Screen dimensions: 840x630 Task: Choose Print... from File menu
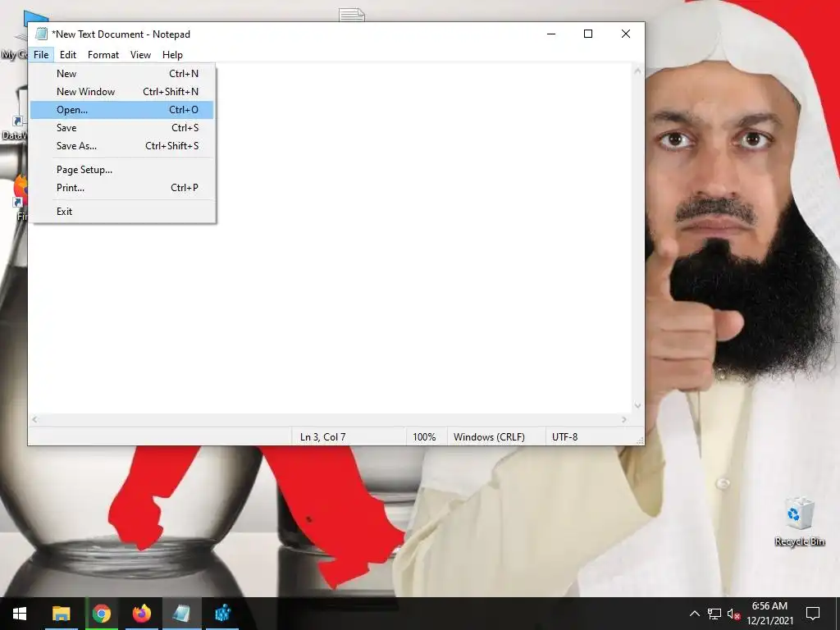click(x=122, y=188)
